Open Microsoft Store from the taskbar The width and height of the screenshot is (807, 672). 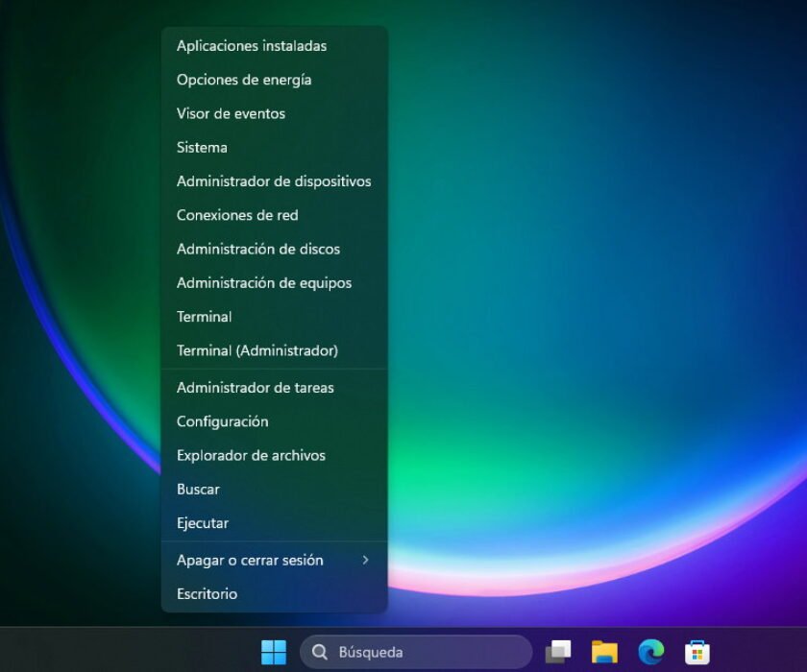(x=697, y=652)
